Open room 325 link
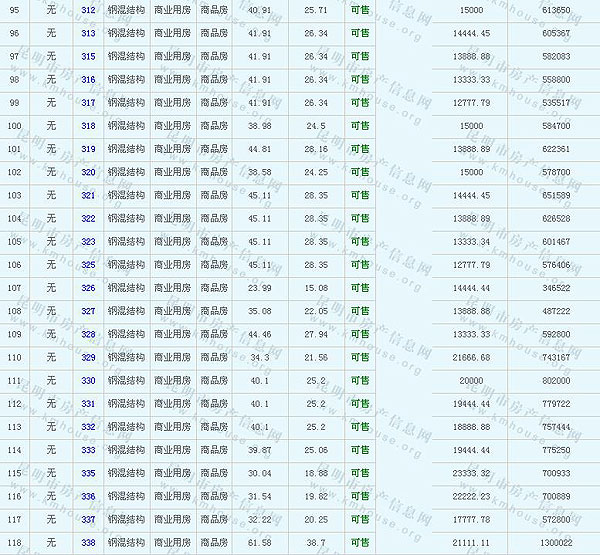This screenshot has width=600, height=555. (x=88, y=265)
